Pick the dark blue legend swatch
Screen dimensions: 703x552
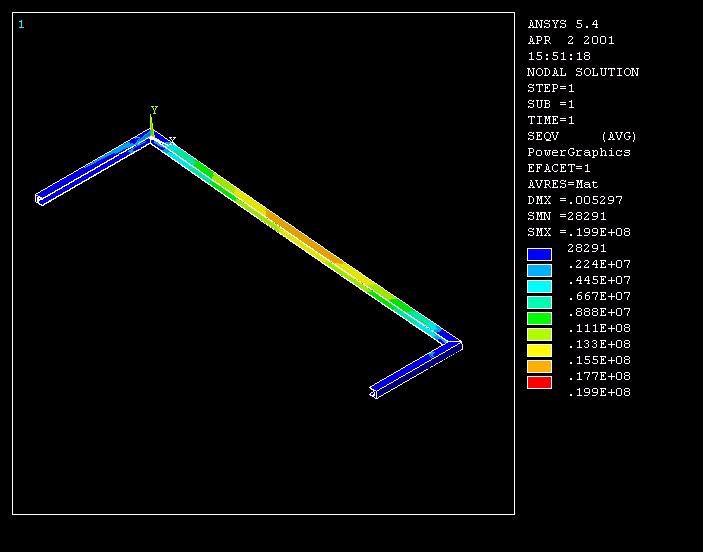coord(539,254)
